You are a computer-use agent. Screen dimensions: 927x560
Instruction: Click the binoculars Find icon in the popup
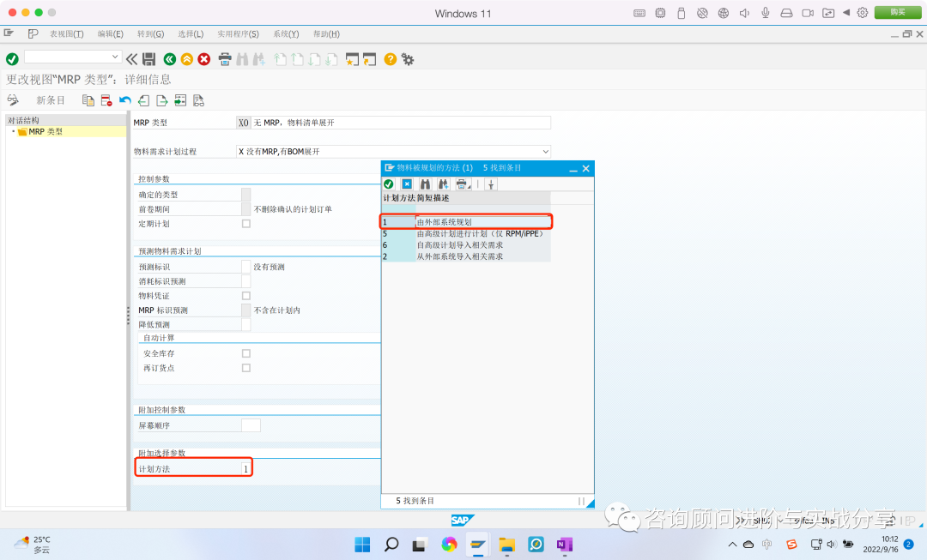coord(425,184)
